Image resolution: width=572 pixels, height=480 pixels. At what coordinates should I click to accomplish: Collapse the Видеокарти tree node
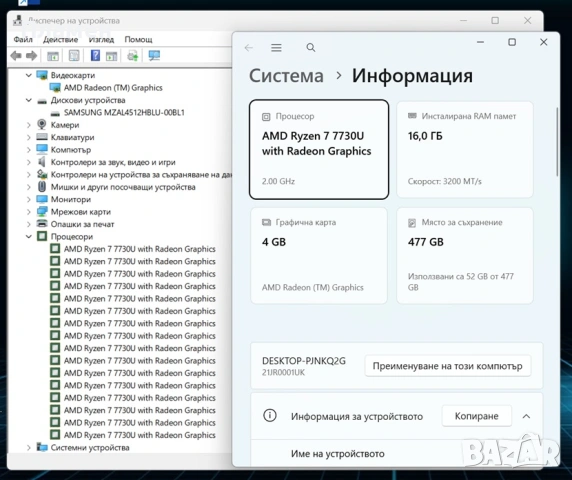click(29, 75)
